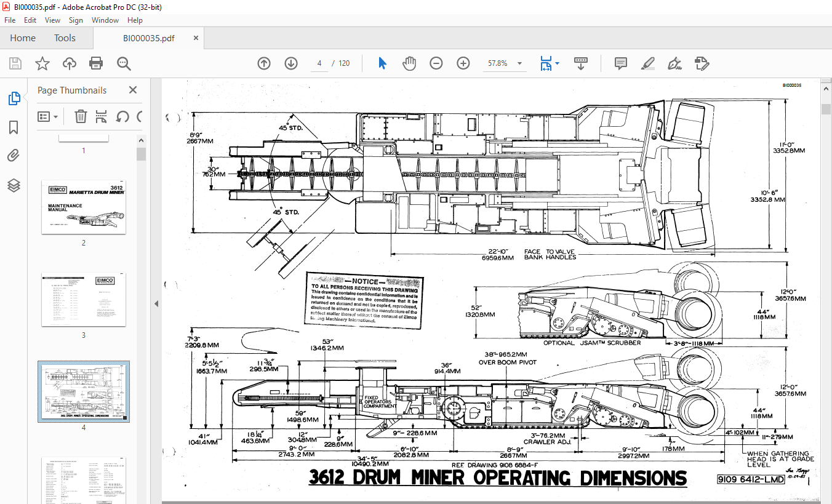Activate the Selection arrow tool
This screenshot has width=832, height=504.
pyautogui.click(x=382, y=63)
